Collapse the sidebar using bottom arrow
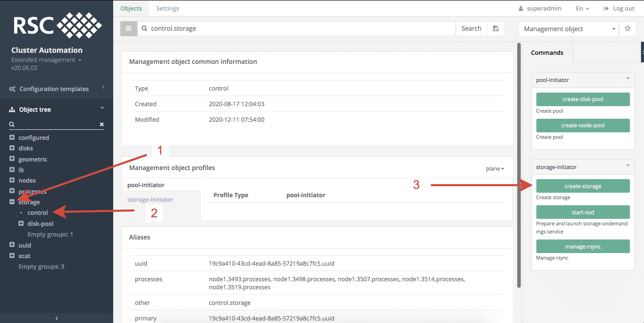The image size is (644, 323). tap(57, 318)
